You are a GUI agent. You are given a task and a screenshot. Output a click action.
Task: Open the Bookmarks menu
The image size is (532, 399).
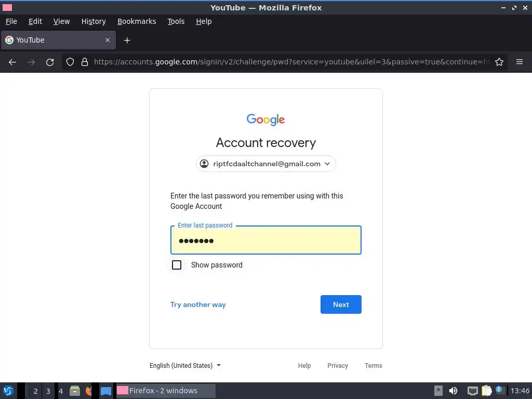click(137, 21)
